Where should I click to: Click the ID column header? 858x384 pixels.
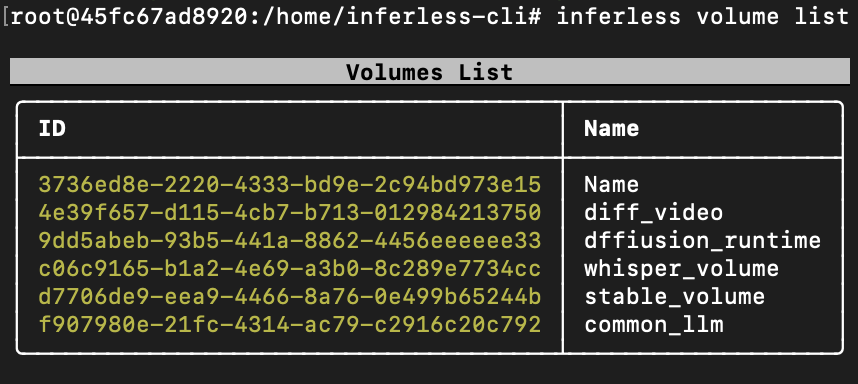[53, 129]
